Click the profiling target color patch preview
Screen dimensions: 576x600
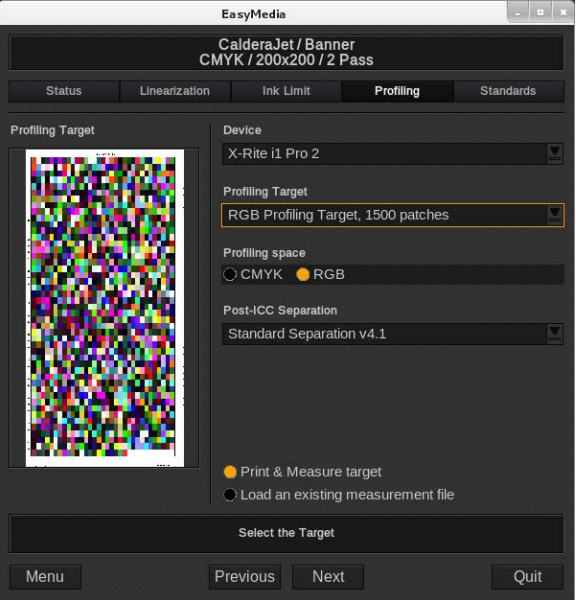pyautogui.click(x=104, y=308)
